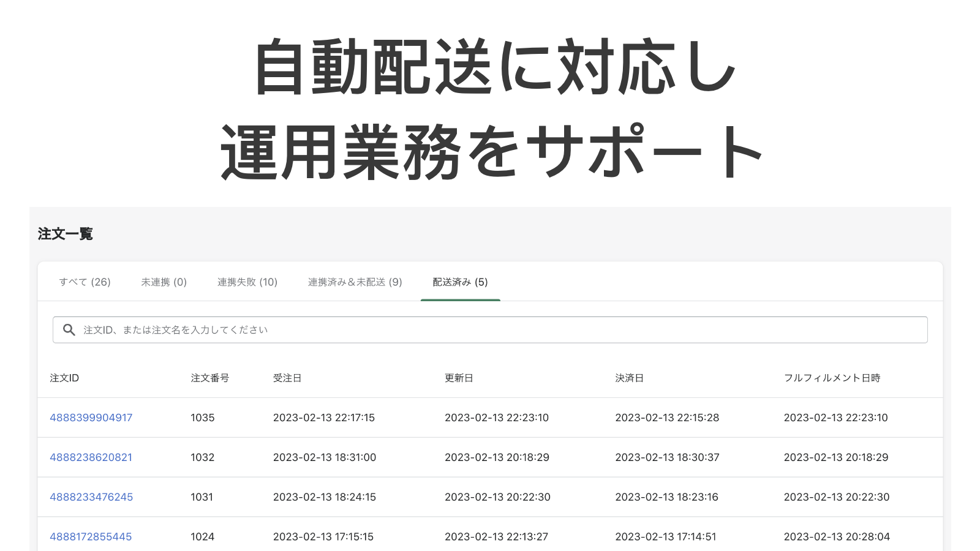Open the 未連携 (0) tab
This screenshot has width=980, height=551.
coord(163,282)
